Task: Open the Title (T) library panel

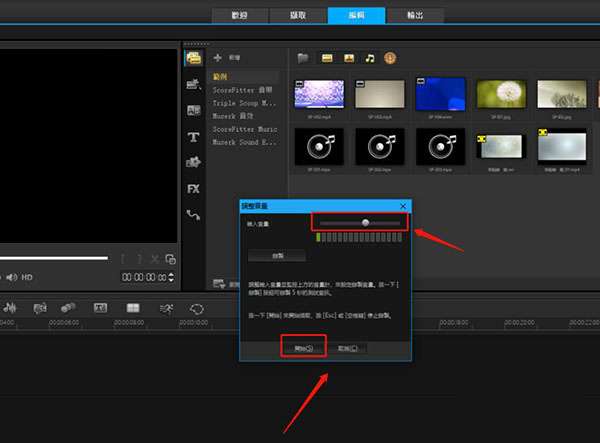Action: tap(193, 136)
